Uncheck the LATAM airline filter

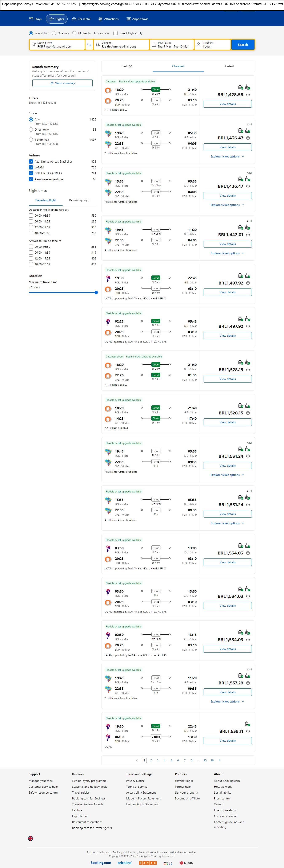point(31,167)
